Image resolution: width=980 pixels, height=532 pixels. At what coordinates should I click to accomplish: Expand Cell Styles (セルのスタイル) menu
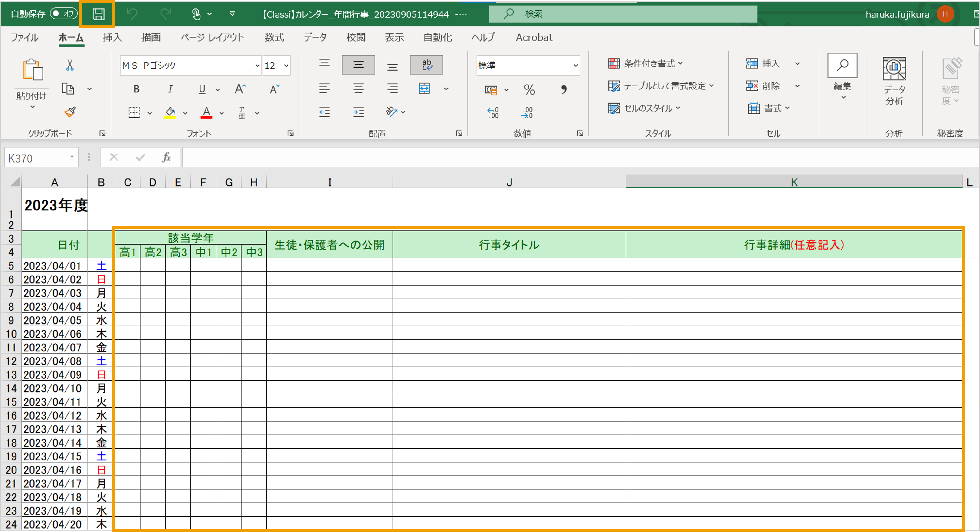coord(644,108)
